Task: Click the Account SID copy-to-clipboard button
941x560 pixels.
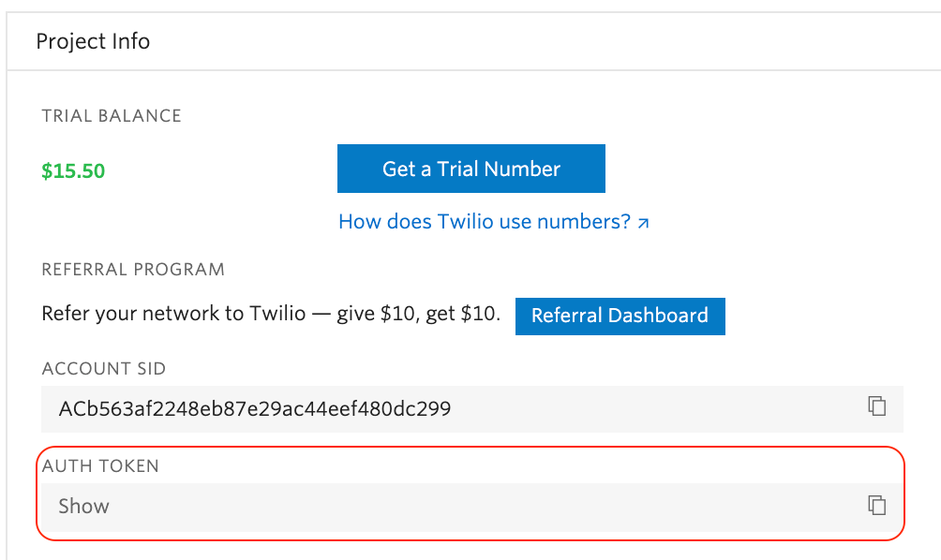Action: click(x=876, y=406)
